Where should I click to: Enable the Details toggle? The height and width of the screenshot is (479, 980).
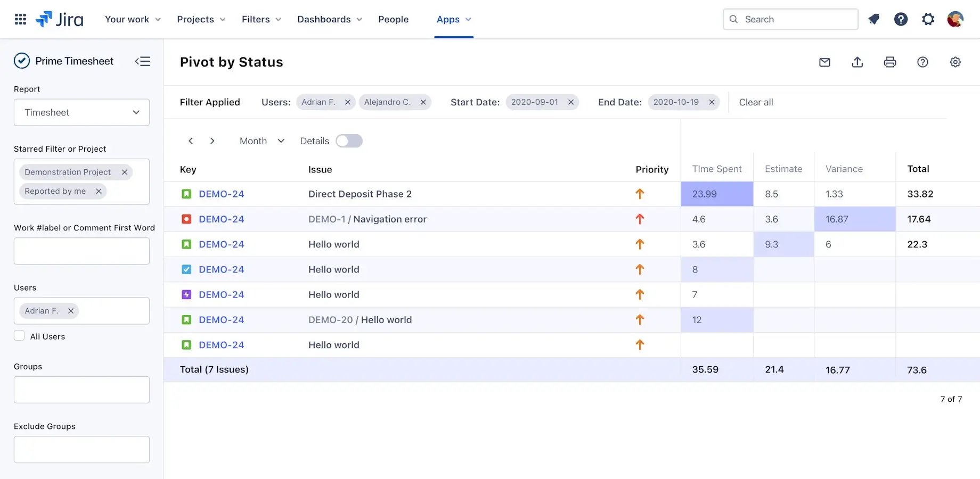pos(349,141)
